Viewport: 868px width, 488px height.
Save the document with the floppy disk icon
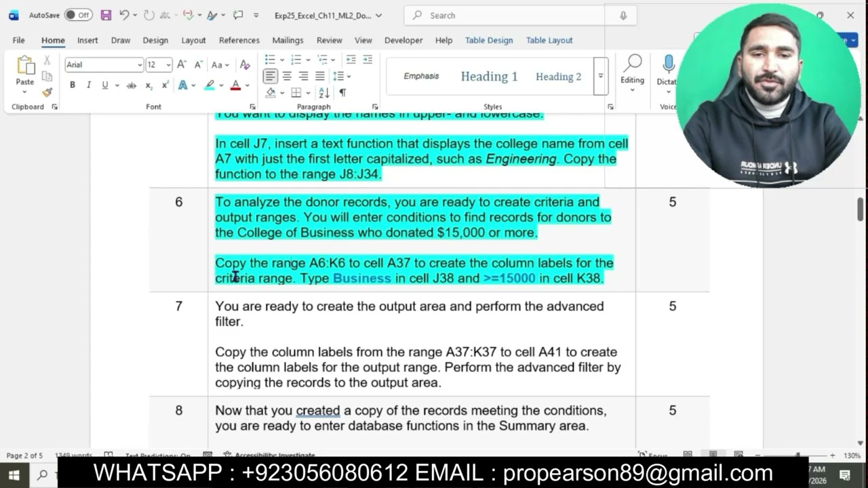pos(106,15)
